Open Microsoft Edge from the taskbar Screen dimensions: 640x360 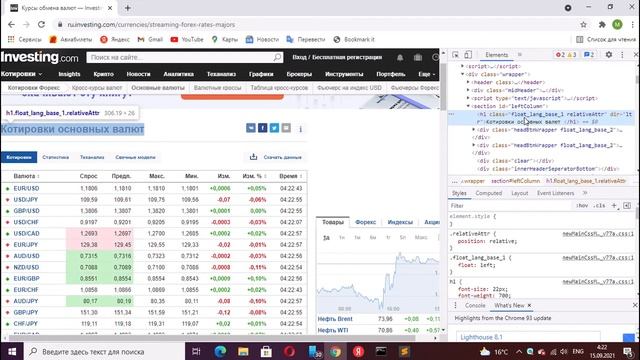click(x=220, y=351)
